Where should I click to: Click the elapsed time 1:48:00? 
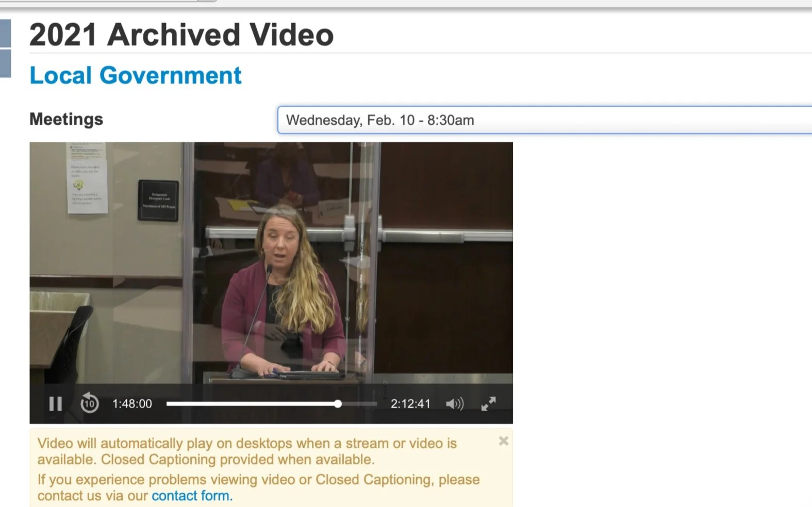132,404
